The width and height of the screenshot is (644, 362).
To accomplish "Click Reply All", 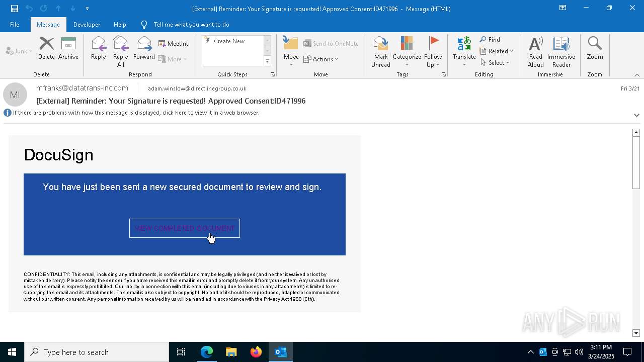I will pos(120,51).
